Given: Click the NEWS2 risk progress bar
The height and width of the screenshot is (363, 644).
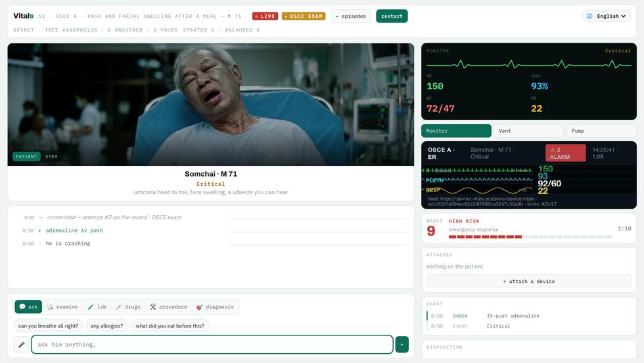Looking at the screenshot, I should coord(530,237).
